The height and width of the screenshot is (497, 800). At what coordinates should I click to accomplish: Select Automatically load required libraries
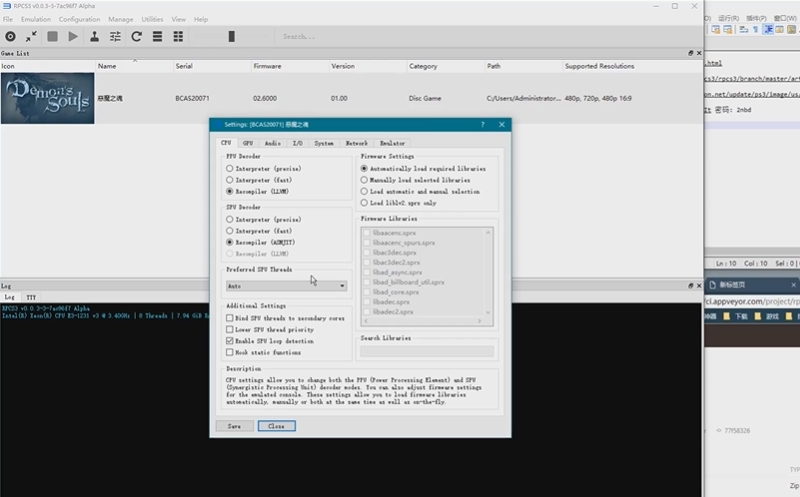423,168
